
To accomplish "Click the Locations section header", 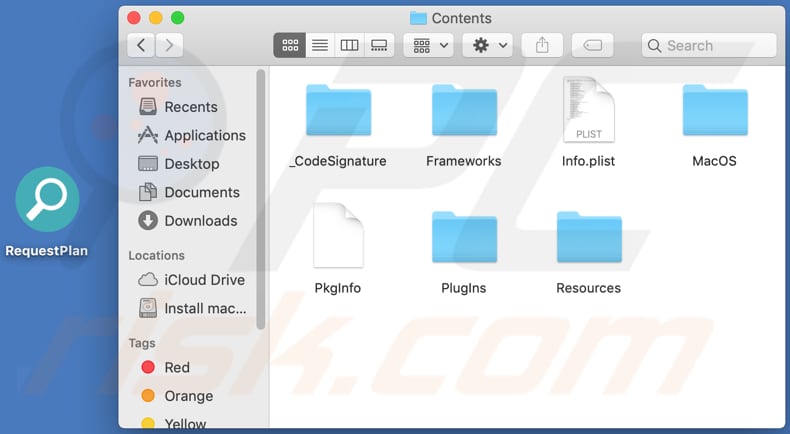I will click(x=156, y=256).
